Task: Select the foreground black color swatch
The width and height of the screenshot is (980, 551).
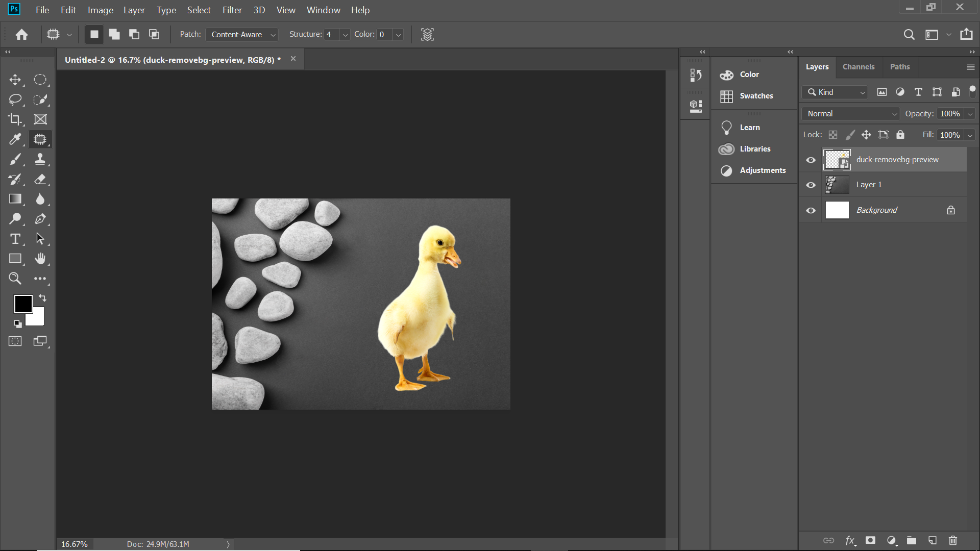Action: pos(23,304)
